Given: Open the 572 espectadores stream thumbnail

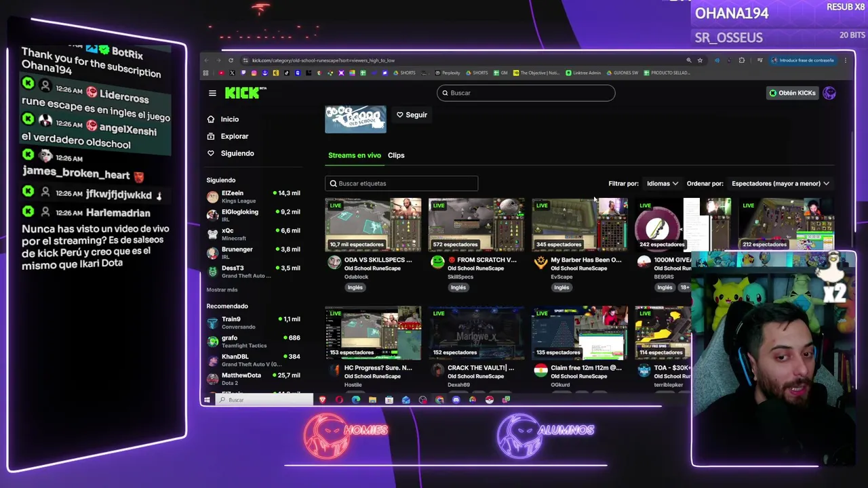Looking at the screenshot, I should (x=476, y=224).
